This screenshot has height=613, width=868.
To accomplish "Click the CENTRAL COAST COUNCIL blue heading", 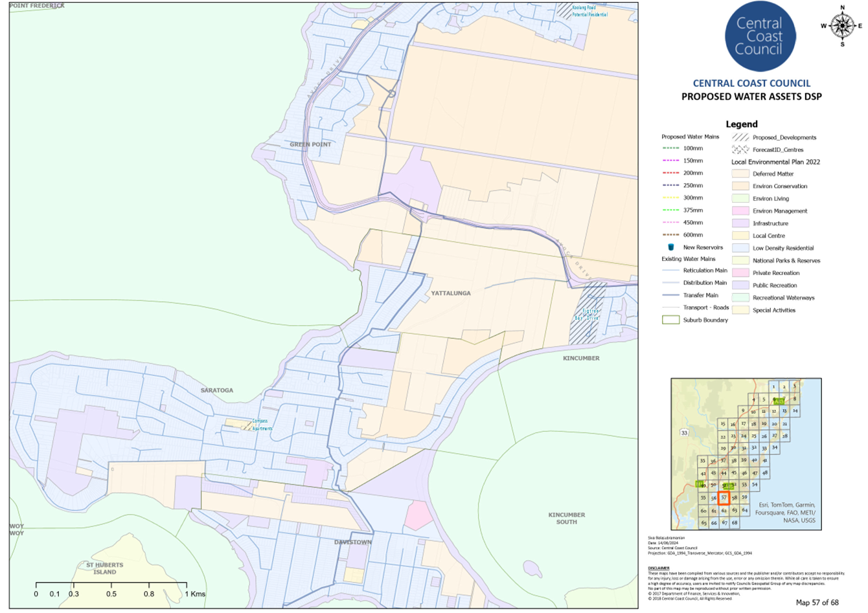I will coord(751,83).
